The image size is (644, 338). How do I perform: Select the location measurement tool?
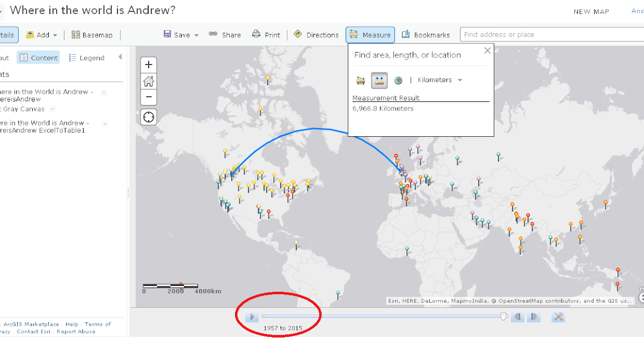(398, 79)
